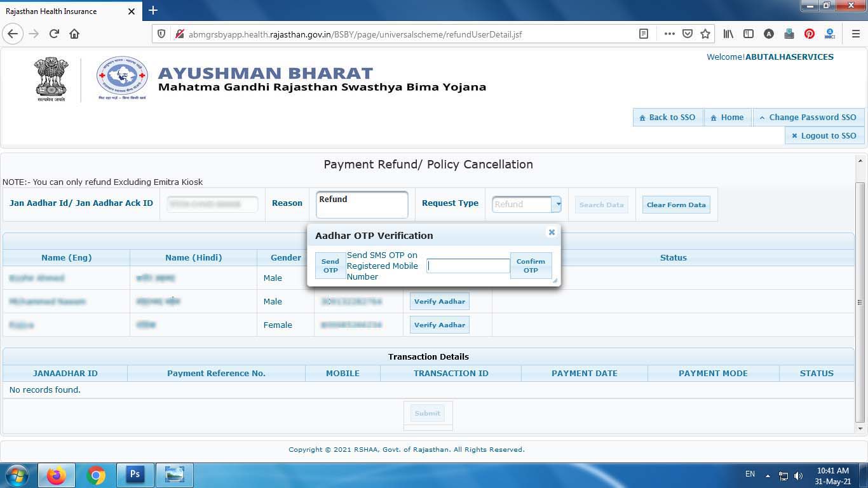Open Change Password SSO
868x488 pixels.
(808, 118)
